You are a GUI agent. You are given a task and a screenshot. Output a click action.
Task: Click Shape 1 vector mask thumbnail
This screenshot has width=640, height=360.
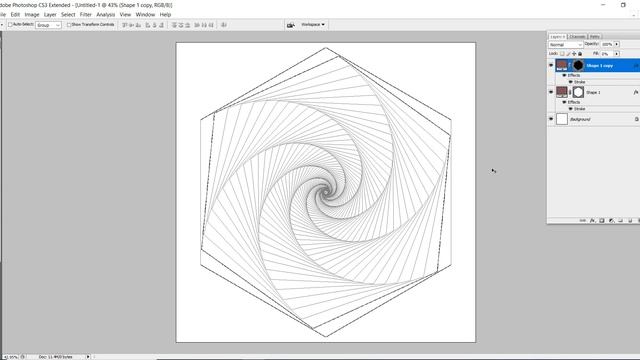point(578,92)
